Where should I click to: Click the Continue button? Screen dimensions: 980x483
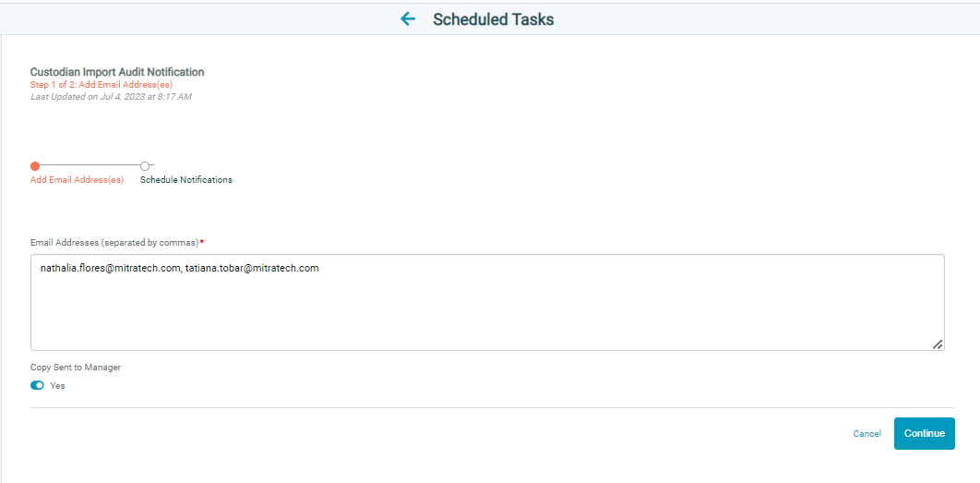[x=925, y=433]
